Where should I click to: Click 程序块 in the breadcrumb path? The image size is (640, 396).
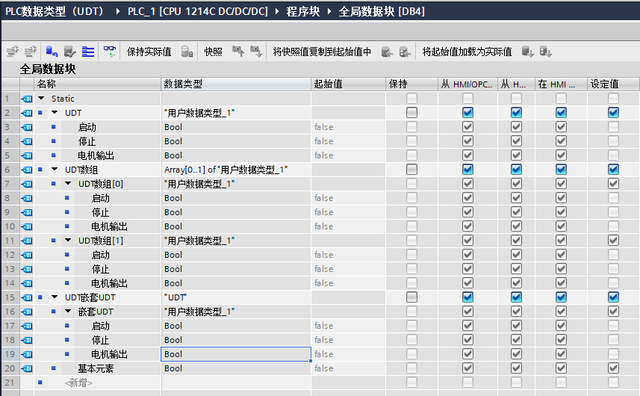(x=303, y=11)
